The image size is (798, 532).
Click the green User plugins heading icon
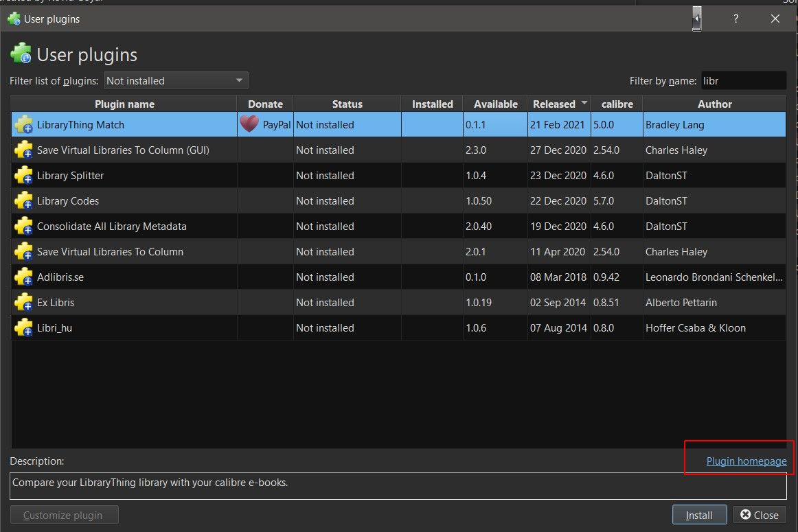(21, 54)
